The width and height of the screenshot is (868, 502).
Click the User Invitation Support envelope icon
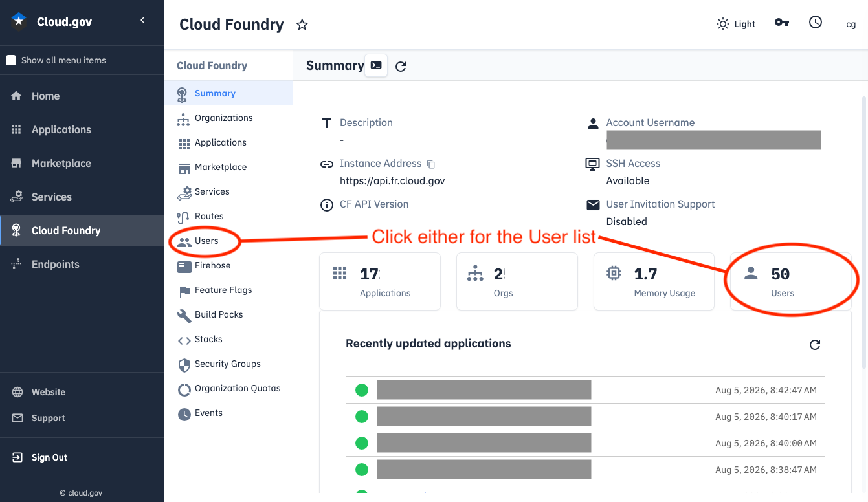tap(593, 204)
